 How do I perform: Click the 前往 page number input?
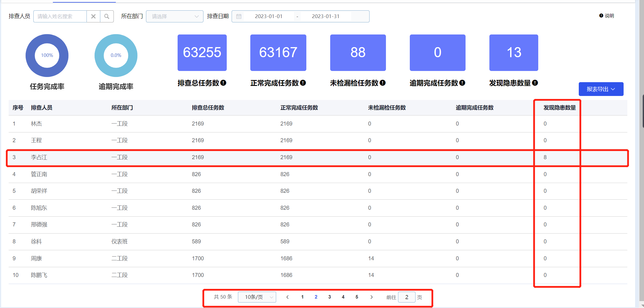pyautogui.click(x=407, y=297)
